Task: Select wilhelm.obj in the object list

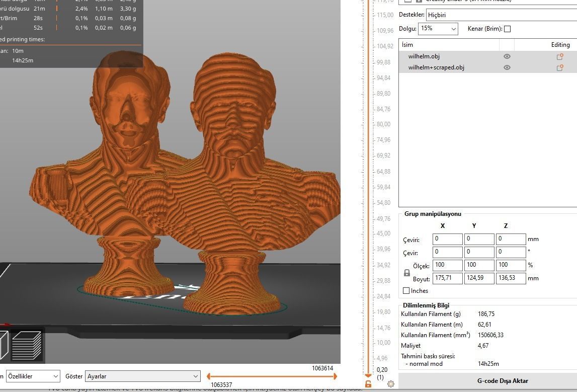Action: [x=424, y=56]
